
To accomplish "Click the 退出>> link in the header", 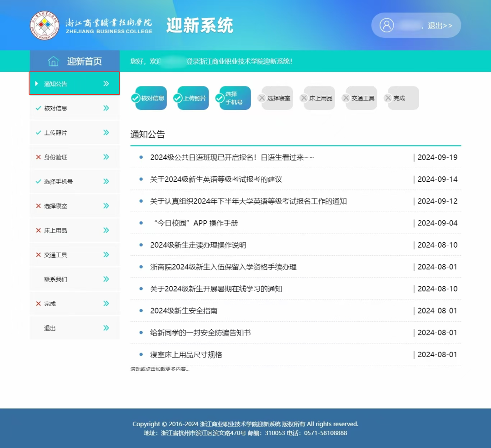I will click(440, 25).
